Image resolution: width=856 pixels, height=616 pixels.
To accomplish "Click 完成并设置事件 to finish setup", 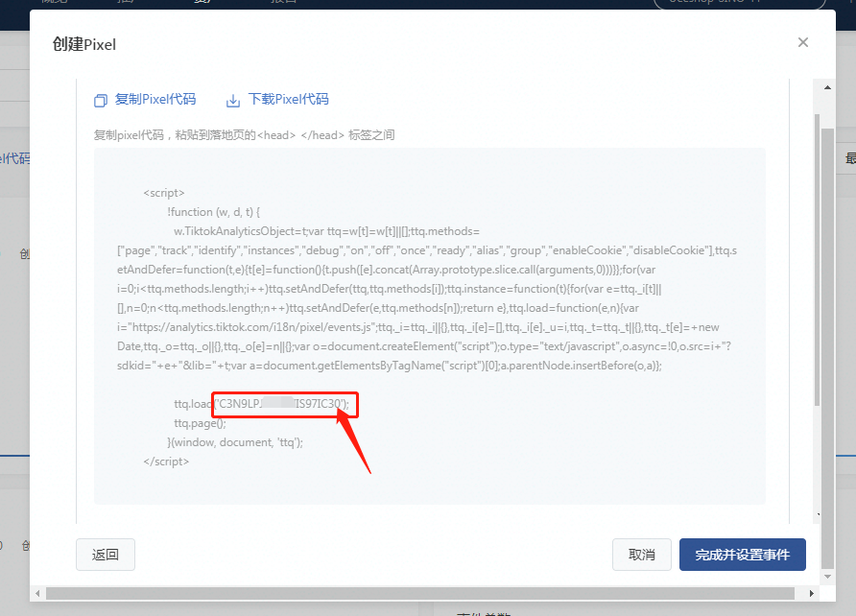I will coord(743,555).
